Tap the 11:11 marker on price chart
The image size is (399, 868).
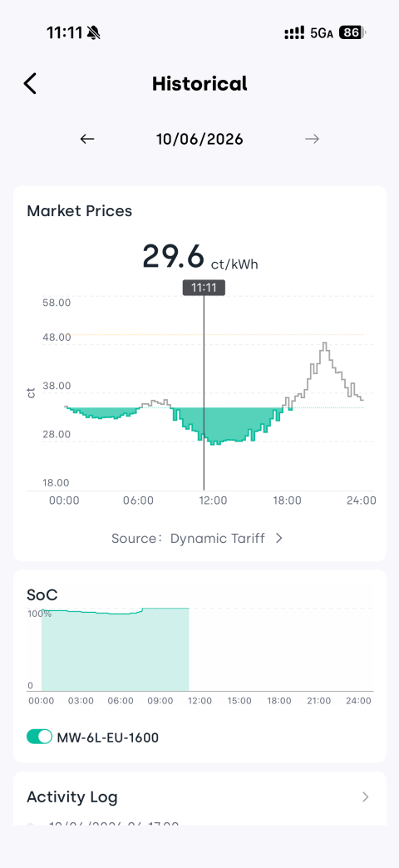pos(204,288)
